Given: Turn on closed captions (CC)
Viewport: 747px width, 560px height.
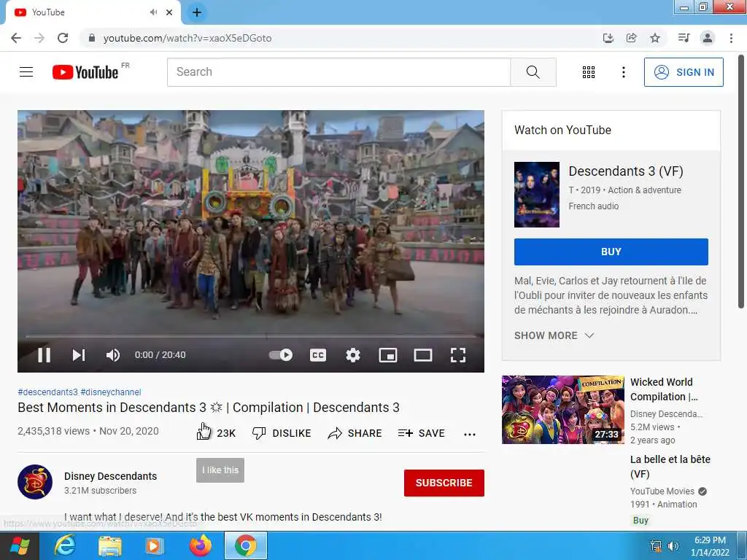Looking at the screenshot, I should point(318,355).
